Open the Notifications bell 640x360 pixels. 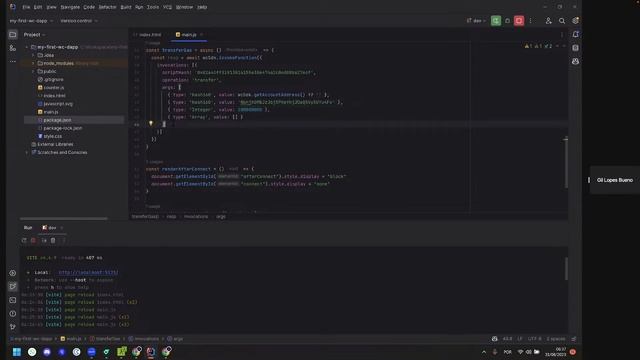click(x=576, y=34)
